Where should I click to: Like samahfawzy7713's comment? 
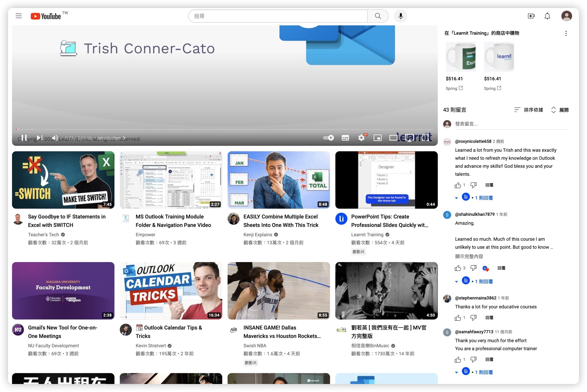pos(458,359)
